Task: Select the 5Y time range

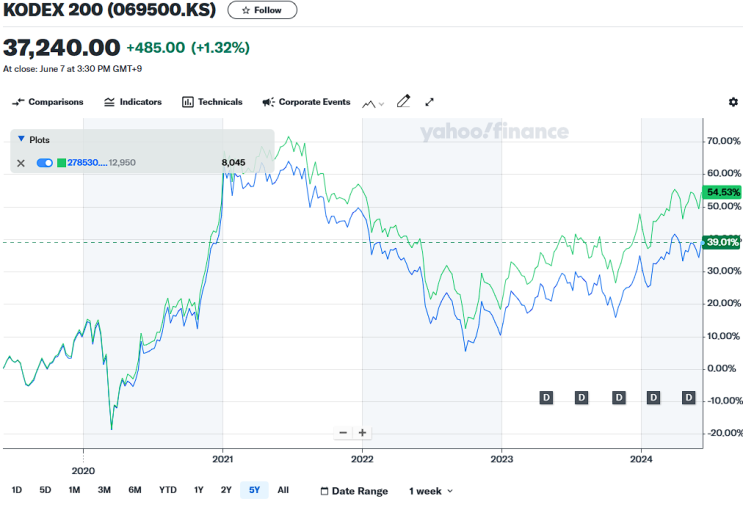Action: 254,490
